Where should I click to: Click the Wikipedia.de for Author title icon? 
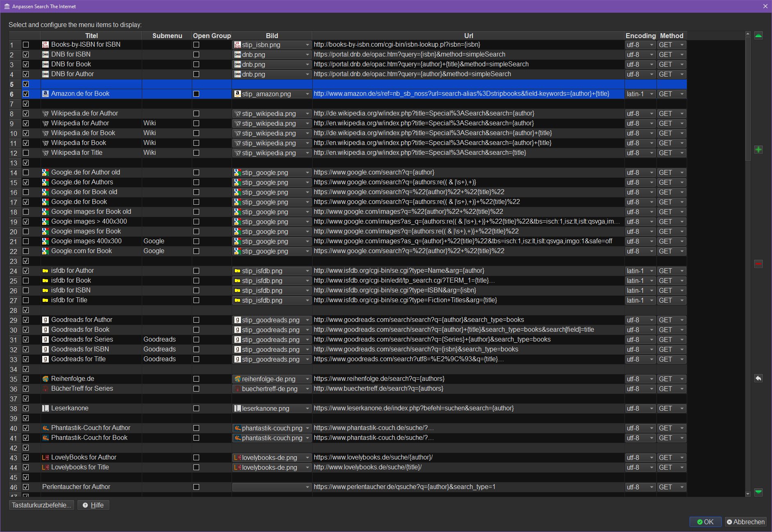[45, 113]
